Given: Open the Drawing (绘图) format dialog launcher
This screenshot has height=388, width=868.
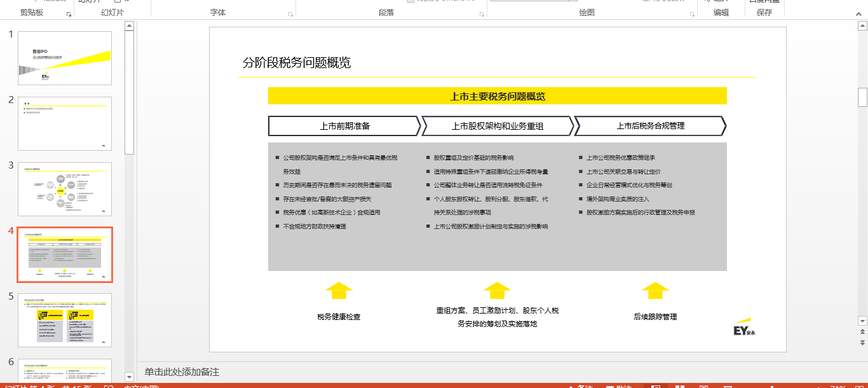Looking at the screenshot, I should [x=692, y=13].
